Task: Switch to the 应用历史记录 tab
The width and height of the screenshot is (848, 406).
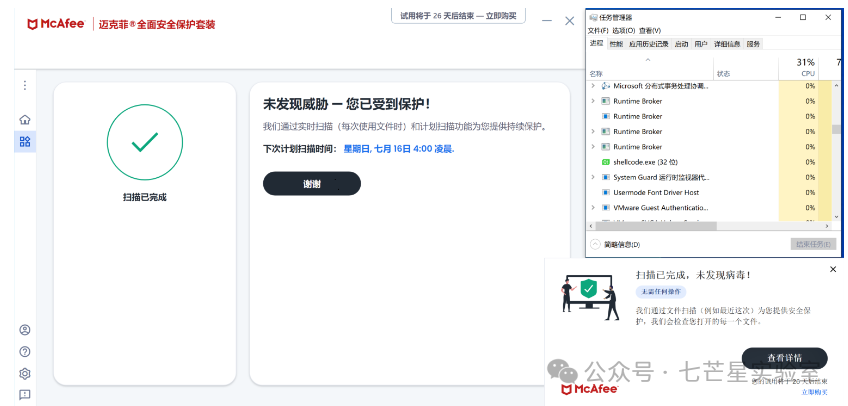Action: (648, 44)
